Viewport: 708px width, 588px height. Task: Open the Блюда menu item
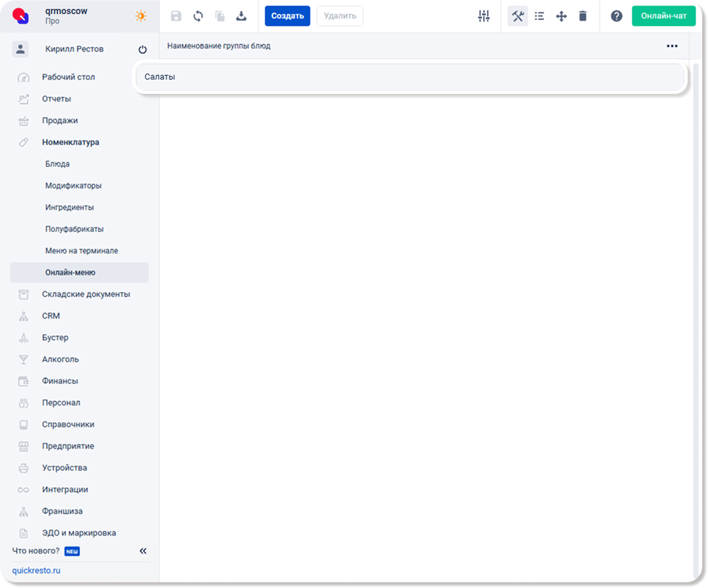point(57,164)
